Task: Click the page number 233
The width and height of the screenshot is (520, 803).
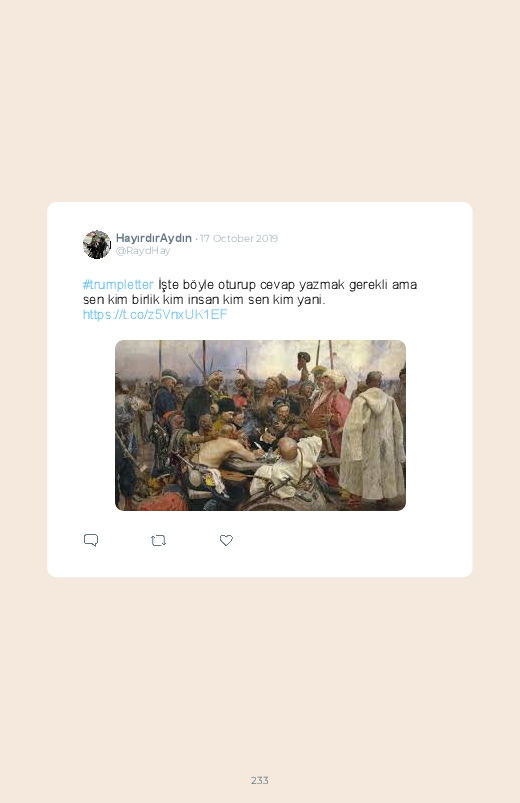Action: point(260,780)
